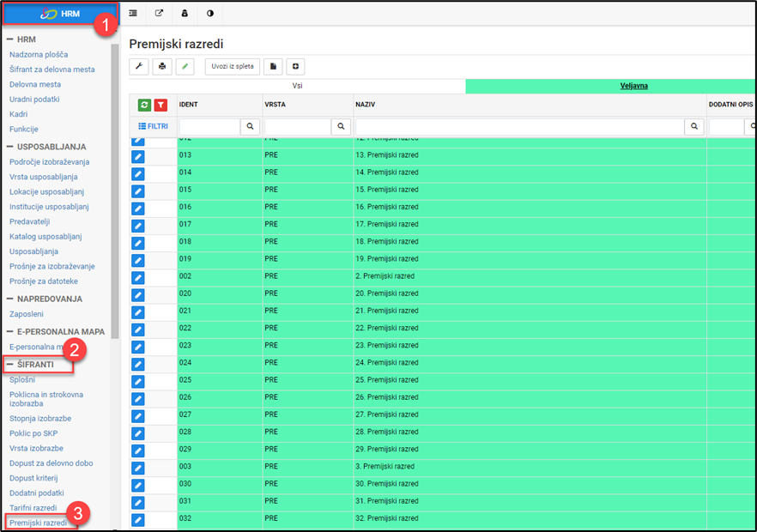Select cell '21. Premijski razred'

(x=387, y=311)
